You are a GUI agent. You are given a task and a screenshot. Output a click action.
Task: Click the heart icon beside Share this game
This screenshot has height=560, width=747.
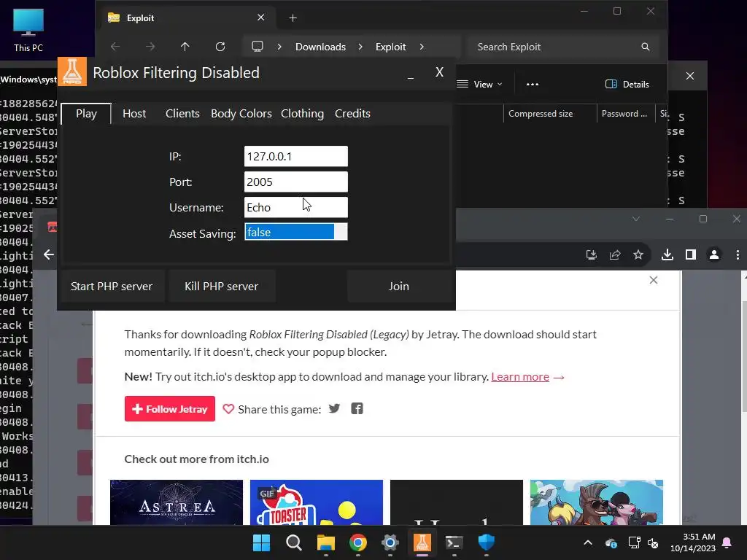228,409
